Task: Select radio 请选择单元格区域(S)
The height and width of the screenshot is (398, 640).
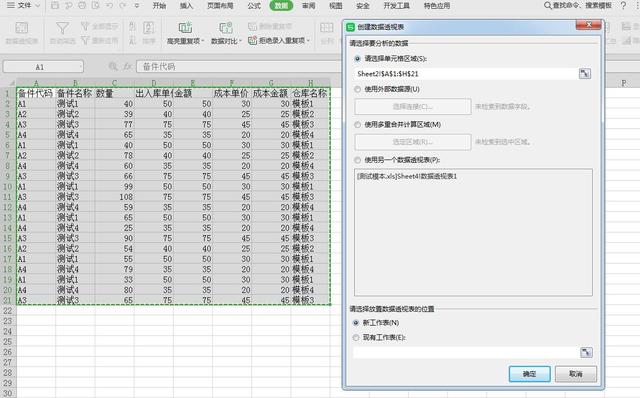Action: click(358, 59)
